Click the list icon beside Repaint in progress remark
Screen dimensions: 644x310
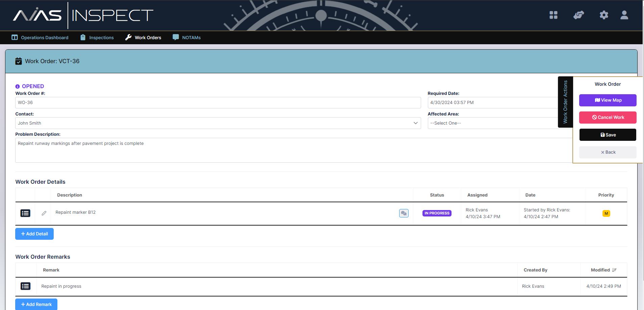25,286
